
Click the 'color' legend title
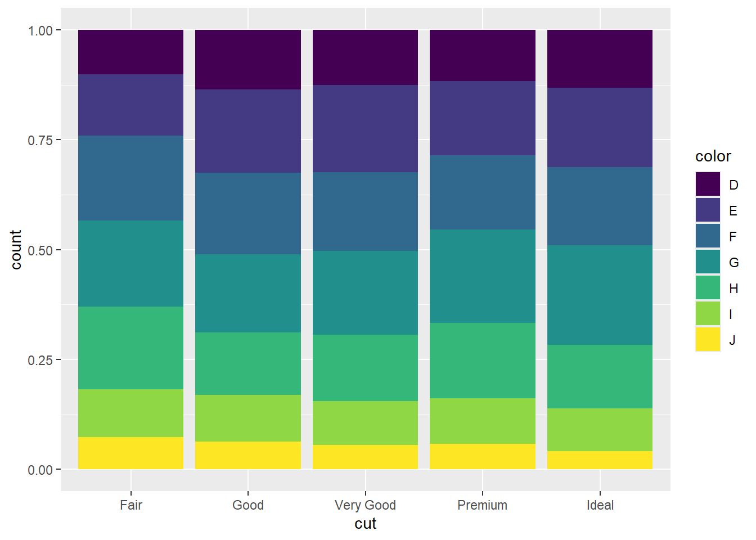point(713,156)
